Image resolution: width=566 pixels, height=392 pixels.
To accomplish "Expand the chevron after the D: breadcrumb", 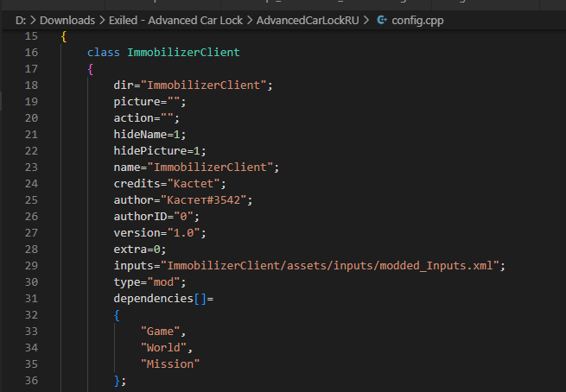I will pos(33,20).
